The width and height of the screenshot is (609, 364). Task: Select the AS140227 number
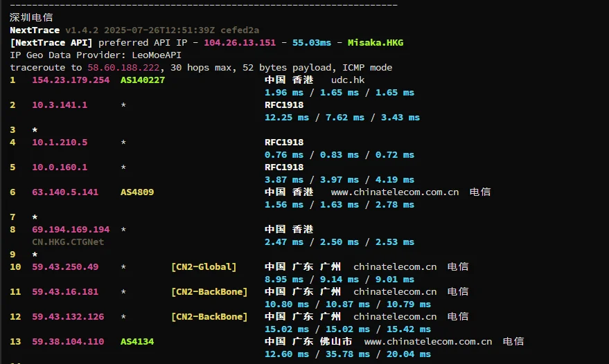point(143,80)
